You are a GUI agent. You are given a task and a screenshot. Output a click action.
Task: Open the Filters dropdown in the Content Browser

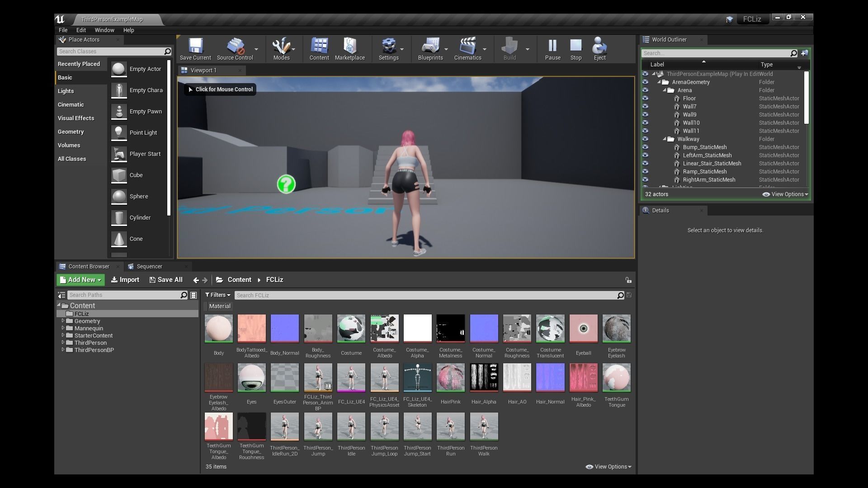(x=218, y=295)
